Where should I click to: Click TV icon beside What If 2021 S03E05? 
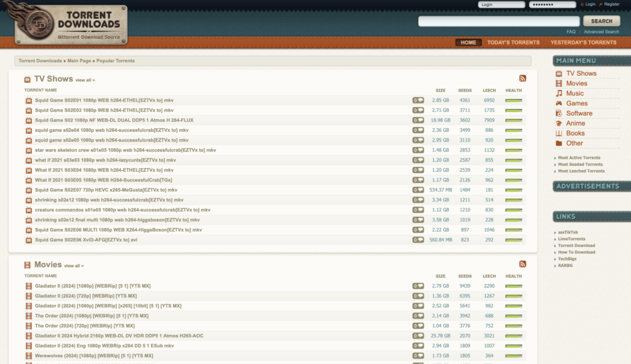[x=28, y=180]
